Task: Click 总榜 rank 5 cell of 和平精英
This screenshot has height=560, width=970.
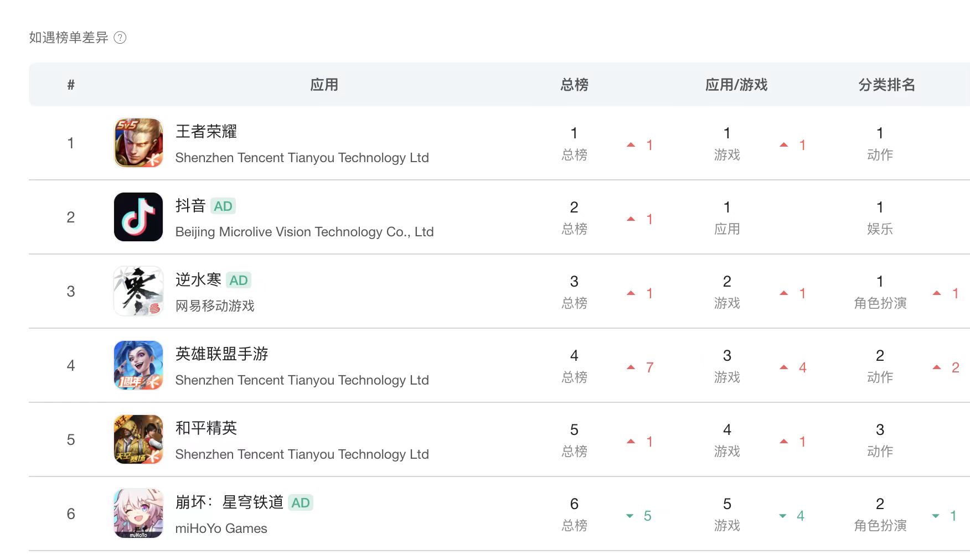Action: pyautogui.click(x=574, y=439)
